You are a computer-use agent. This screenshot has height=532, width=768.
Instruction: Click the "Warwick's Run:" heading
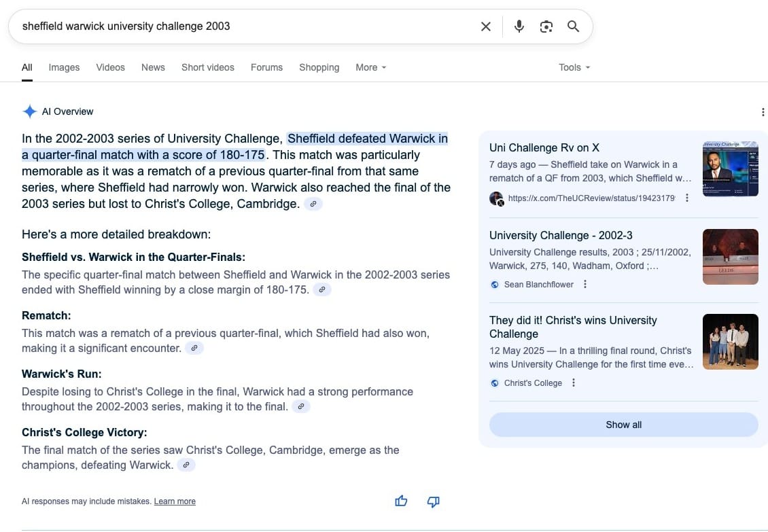click(61, 374)
